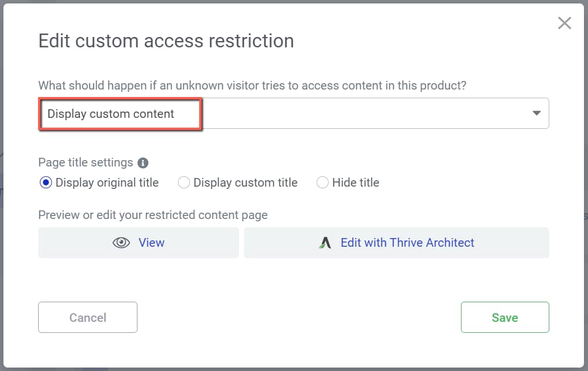Expand the dropdown using its arrow

(537, 113)
